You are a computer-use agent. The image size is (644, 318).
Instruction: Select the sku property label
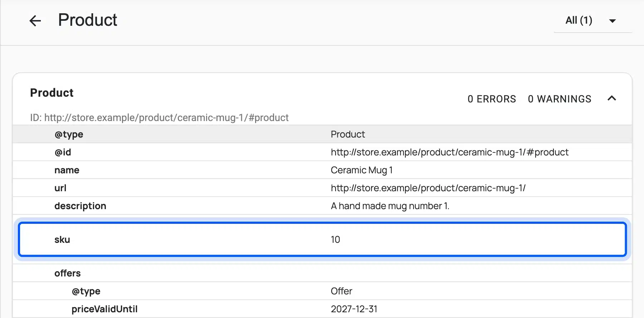(62, 240)
